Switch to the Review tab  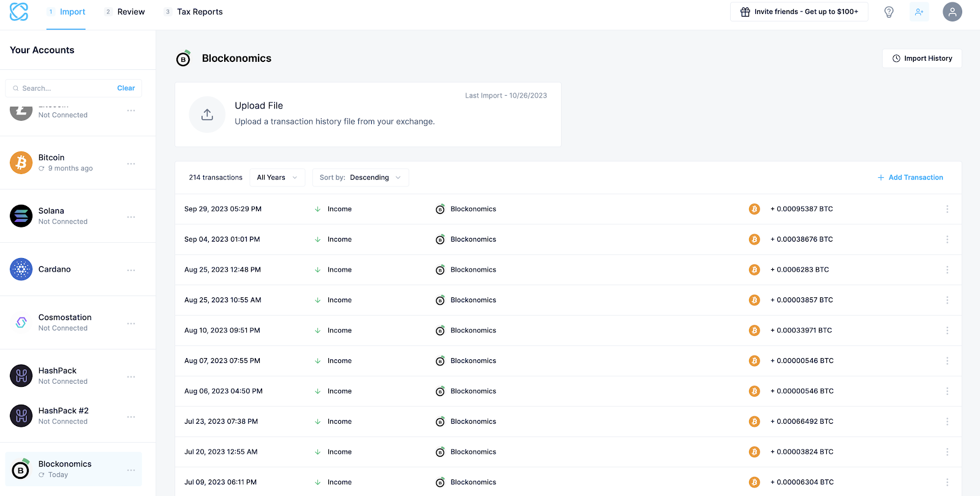[130, 12]
